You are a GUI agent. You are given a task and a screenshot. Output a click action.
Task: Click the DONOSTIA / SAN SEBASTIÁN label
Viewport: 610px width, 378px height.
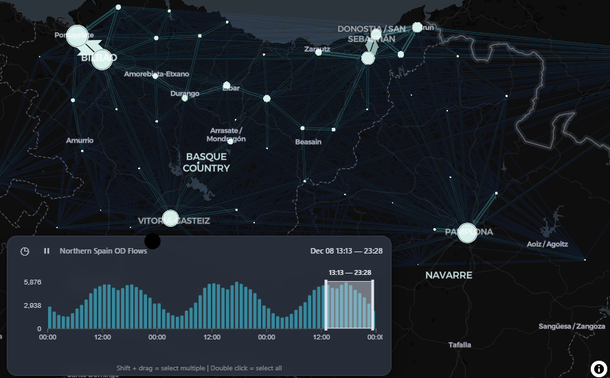coord(372,34)
